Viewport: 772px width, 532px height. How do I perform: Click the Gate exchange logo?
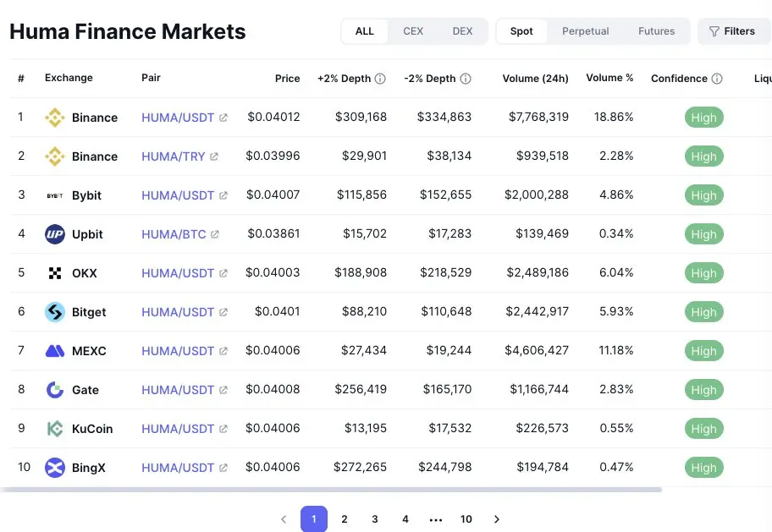click(x=55, y=390)
